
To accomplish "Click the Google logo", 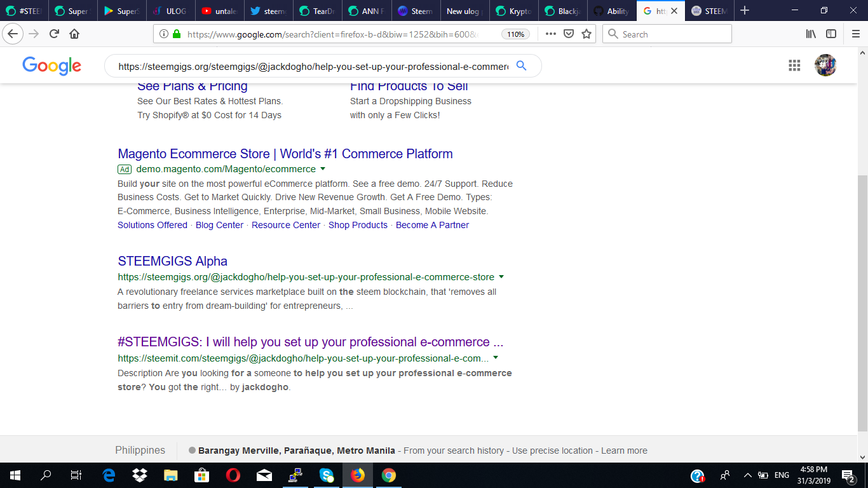I will (x=51, y=65).
